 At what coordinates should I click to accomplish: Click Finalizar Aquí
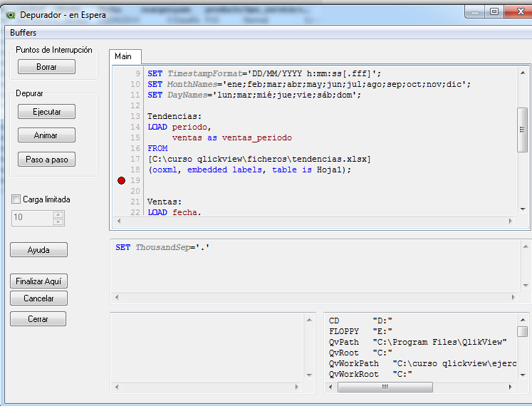[x=38, y=281]
